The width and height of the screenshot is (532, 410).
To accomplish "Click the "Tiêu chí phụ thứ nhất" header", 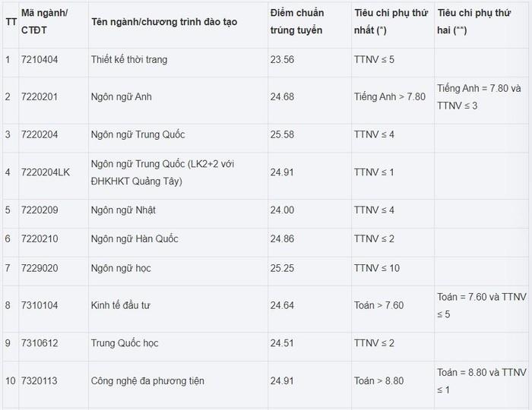I will click(x=391, y=21).
